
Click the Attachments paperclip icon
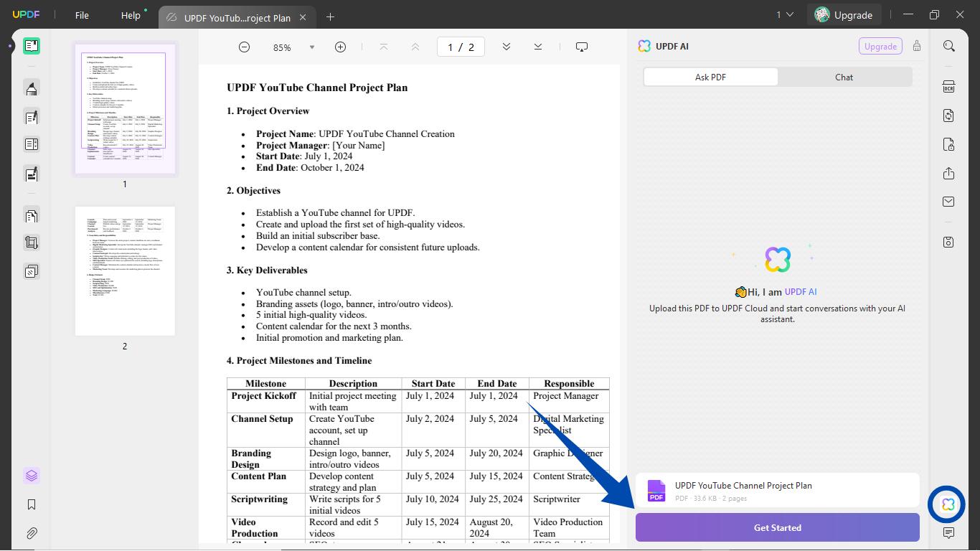tap(31, 533)
